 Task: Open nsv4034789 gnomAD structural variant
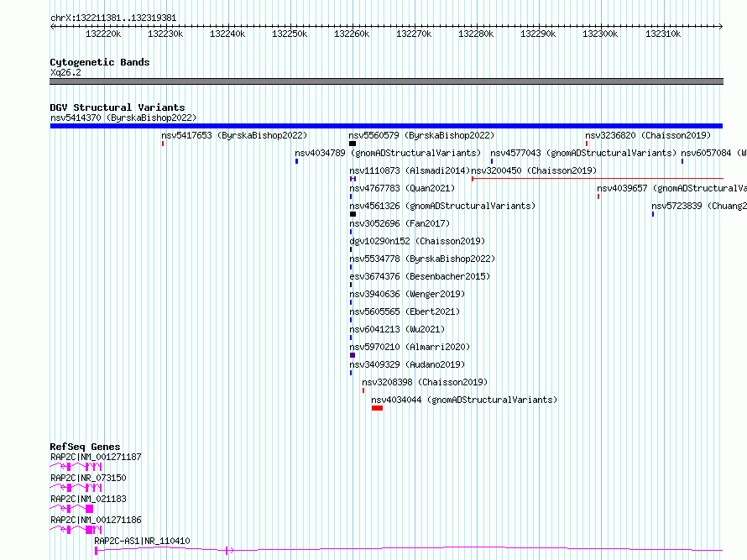[x=389, y=153]
